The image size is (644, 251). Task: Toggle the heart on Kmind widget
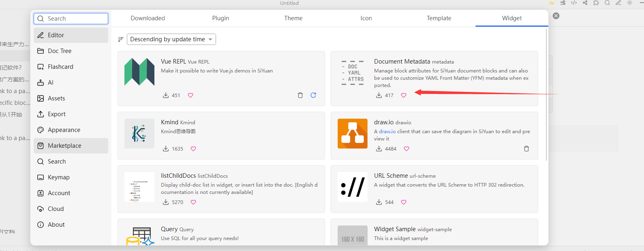pyautogui.click(x=193, y=149)
